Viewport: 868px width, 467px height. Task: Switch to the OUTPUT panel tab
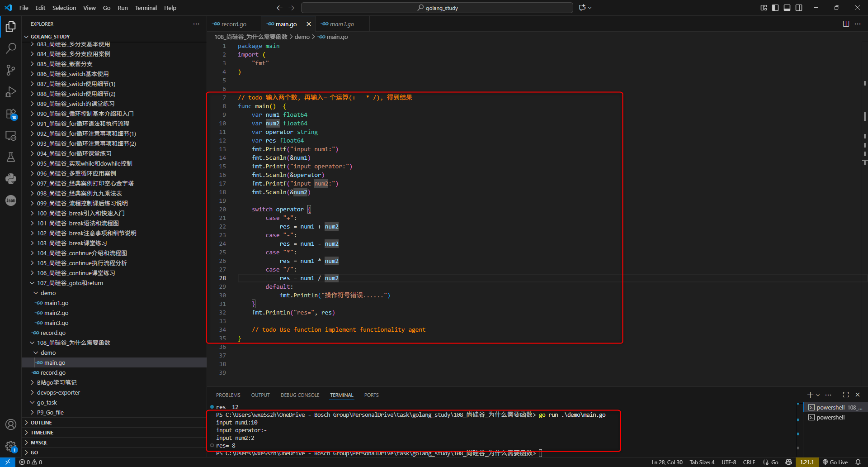click(260, 395)
